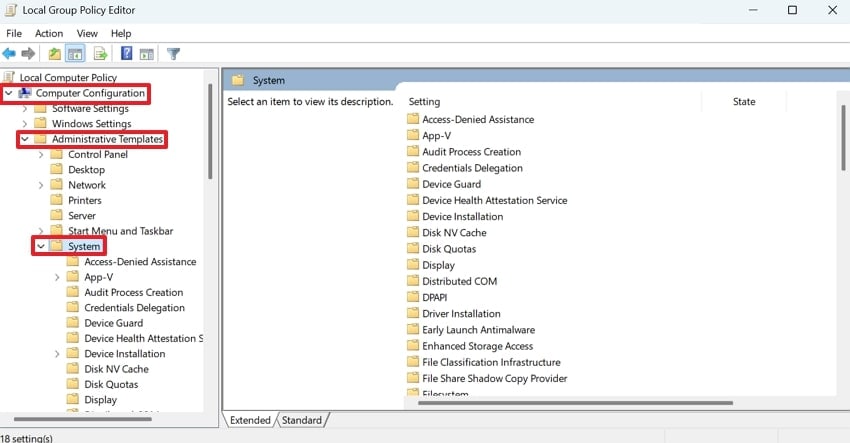
Task: Open the Help menu
Action: click(121, 34)
